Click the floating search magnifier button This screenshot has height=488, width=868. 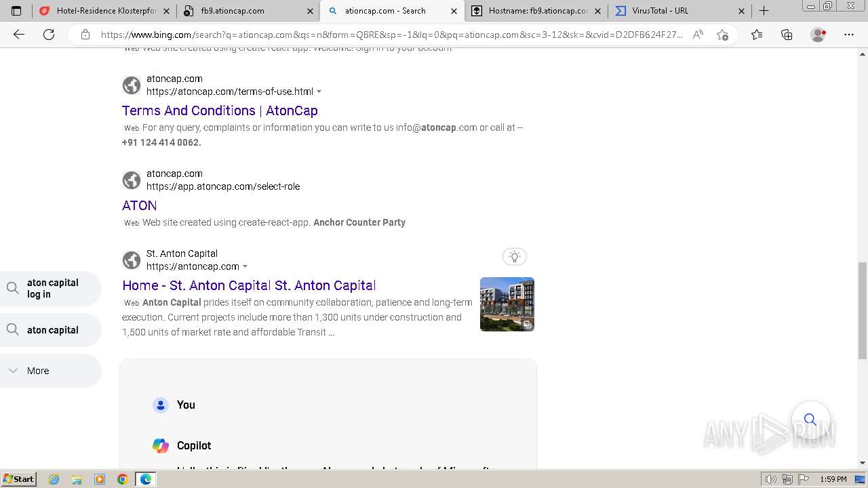click(810, 420)
